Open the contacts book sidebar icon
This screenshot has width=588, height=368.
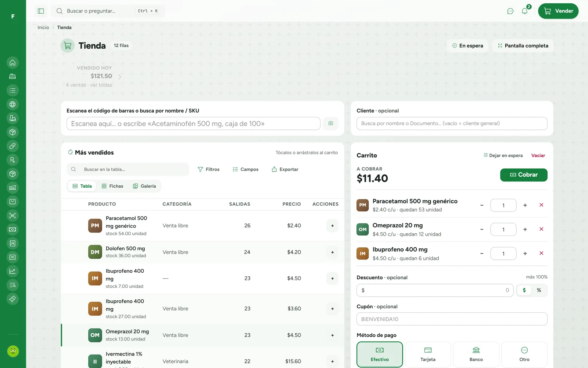pyautogui.click(x=12, y=243)
